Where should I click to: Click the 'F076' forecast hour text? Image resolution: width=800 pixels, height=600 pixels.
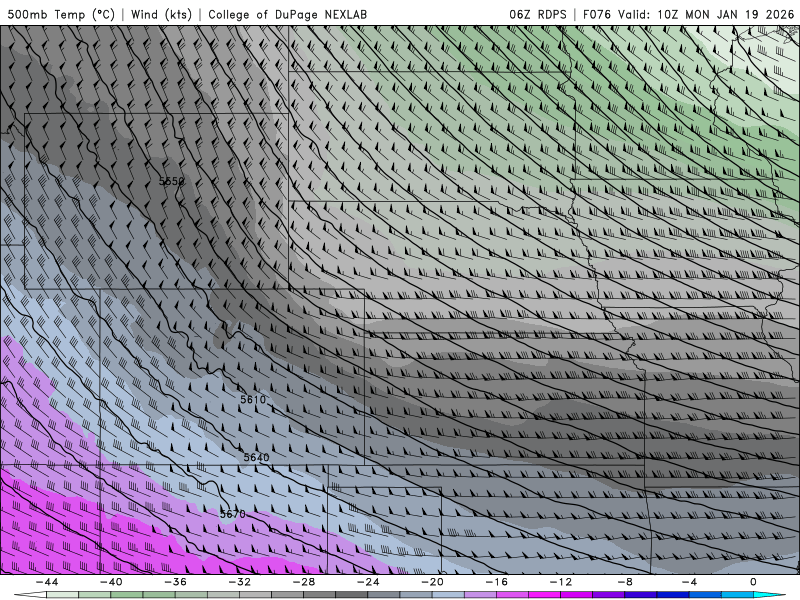pyautogui.click(x=597, y=14)
